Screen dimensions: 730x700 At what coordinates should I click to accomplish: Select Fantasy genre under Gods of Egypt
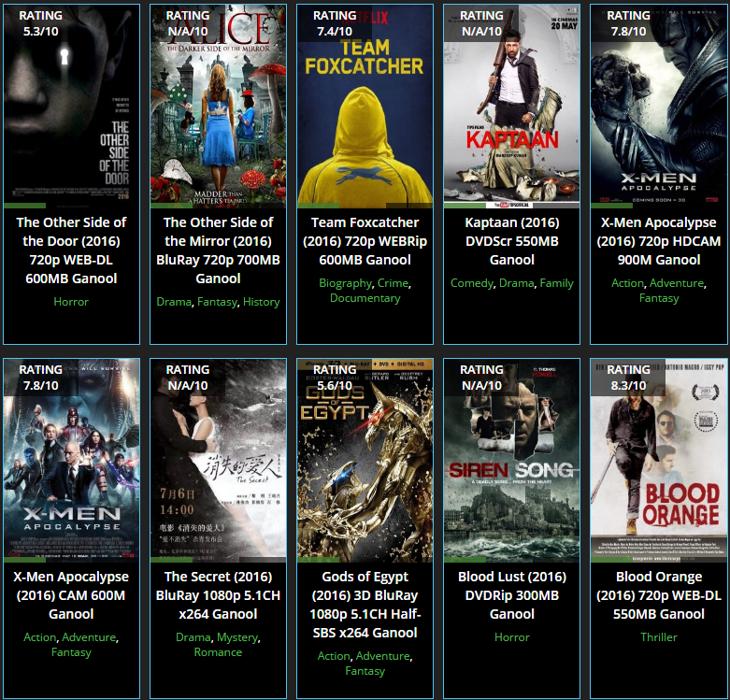click(x=365, y=671)
